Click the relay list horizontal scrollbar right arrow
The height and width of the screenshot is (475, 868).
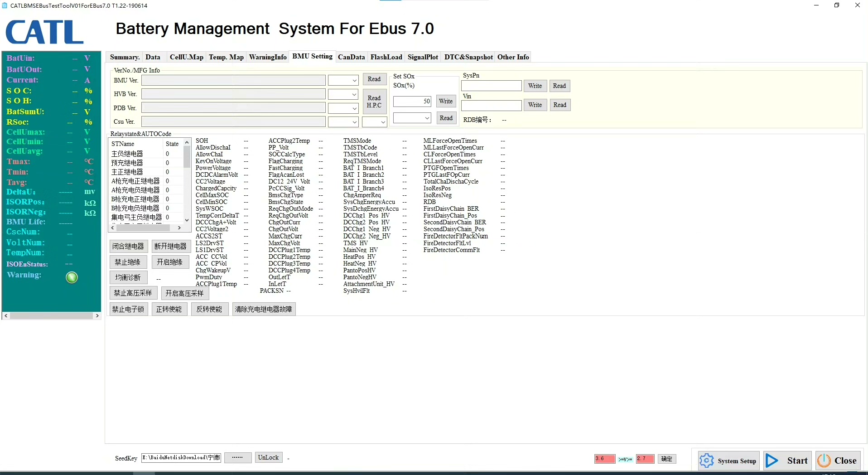coord(179,228)
